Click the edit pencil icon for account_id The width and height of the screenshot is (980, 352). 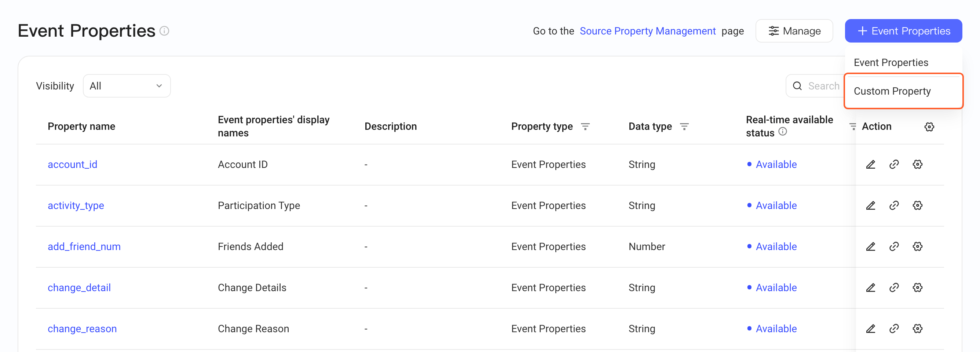tap(870, 164)
